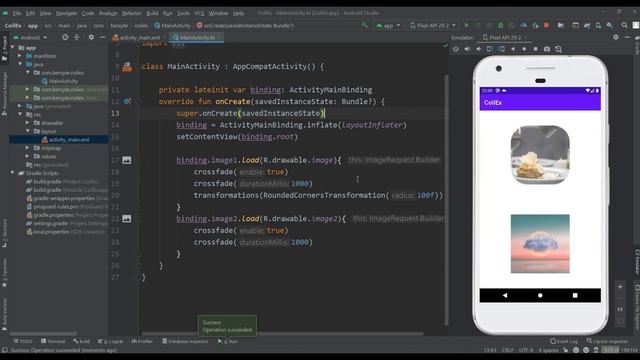
Task: Click emulator volume down icon
Action: click(478, 49)
